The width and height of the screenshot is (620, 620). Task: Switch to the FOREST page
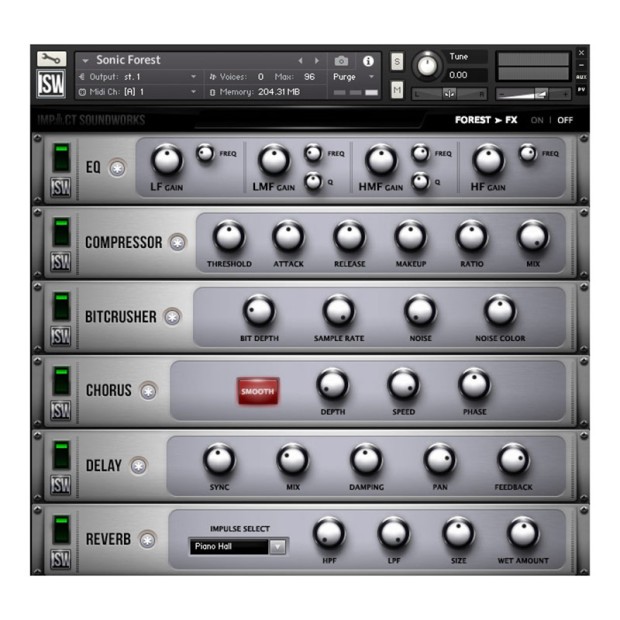pos(473,120)
